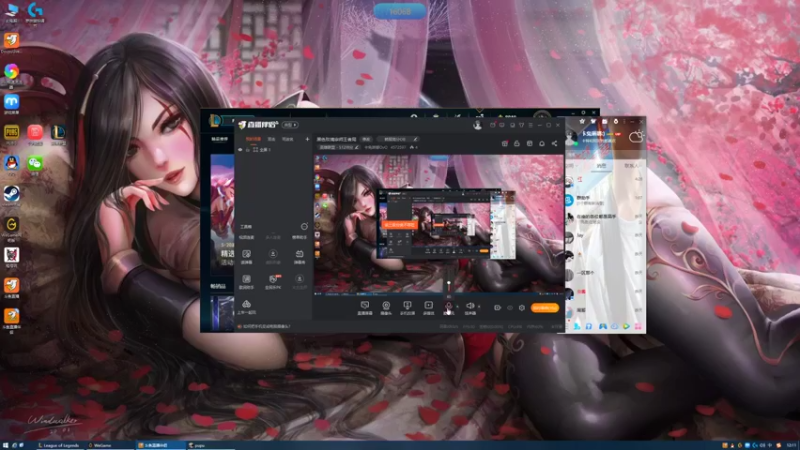Open WeChat desktop shortcut
This screenshot has width=800, height=450.
coord(35,165)
